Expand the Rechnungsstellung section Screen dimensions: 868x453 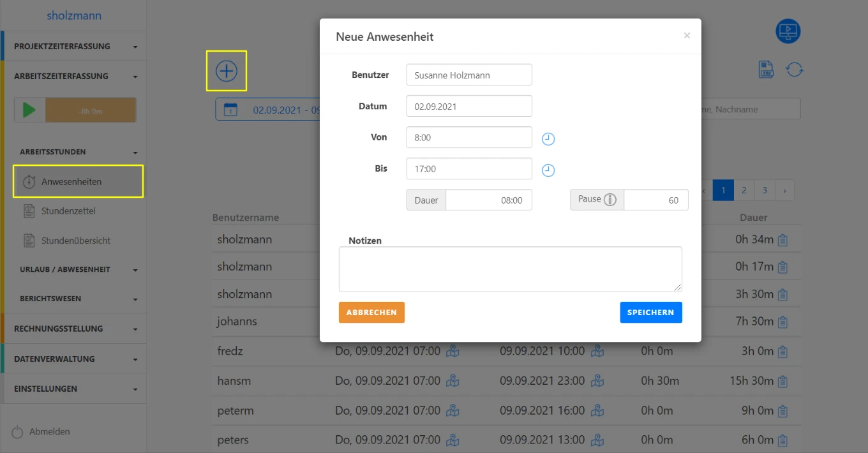click(x=73, y=329)
